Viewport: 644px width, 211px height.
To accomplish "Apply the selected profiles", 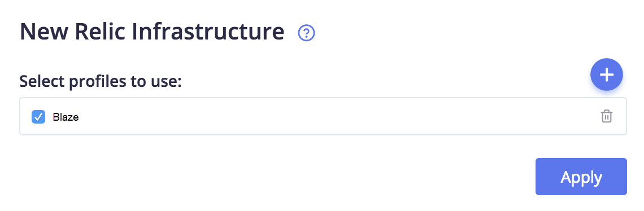I will (581, 177).
